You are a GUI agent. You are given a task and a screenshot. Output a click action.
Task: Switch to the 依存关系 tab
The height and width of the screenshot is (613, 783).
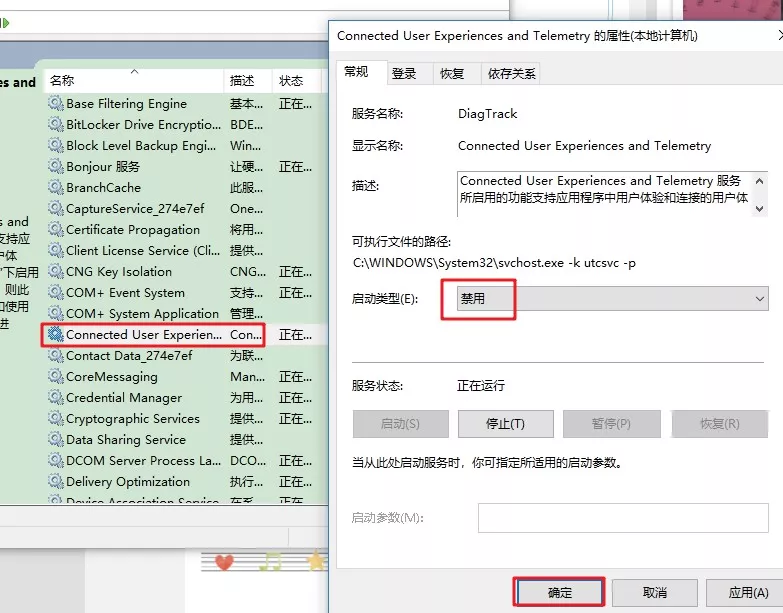pyautogui.click(x=511, y=73)
